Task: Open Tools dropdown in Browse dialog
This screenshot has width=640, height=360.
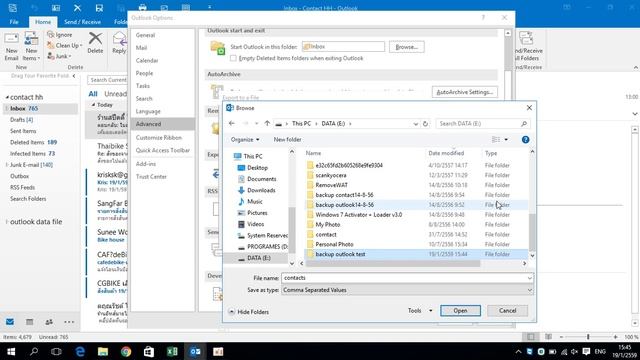Action: [x=420, y=311]
